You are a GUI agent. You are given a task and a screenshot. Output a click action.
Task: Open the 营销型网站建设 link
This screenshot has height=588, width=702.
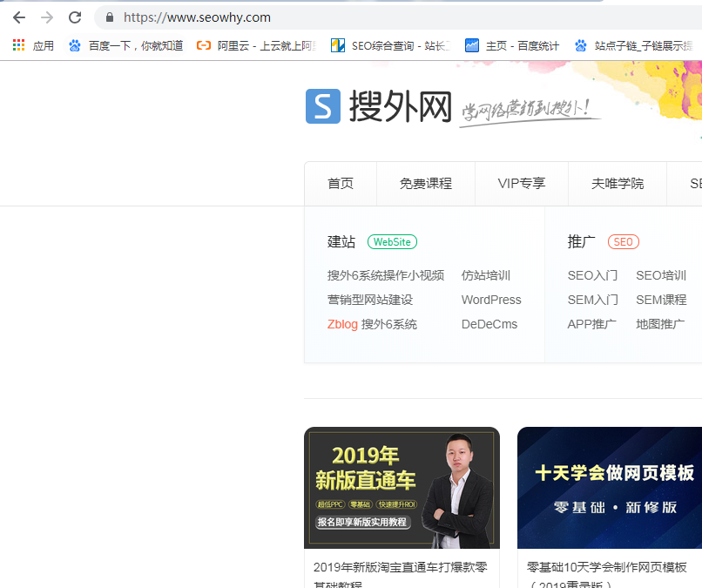tap(370, 300)
